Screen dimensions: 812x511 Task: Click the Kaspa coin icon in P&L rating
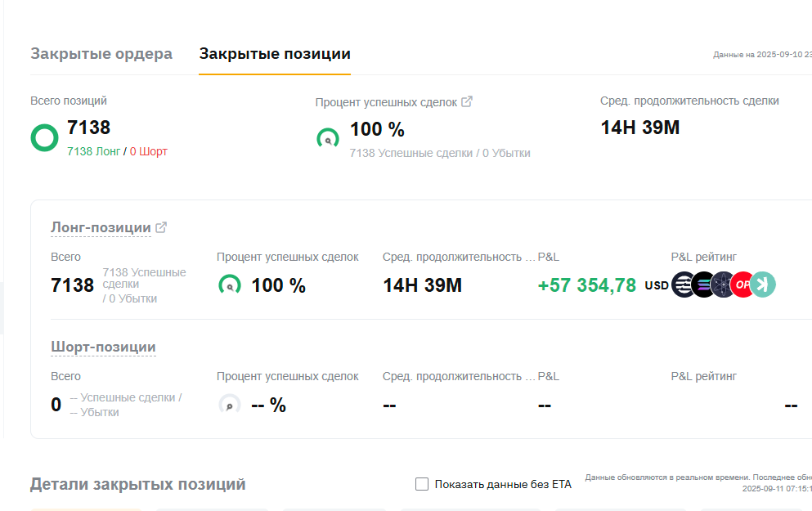coord(760,285)
